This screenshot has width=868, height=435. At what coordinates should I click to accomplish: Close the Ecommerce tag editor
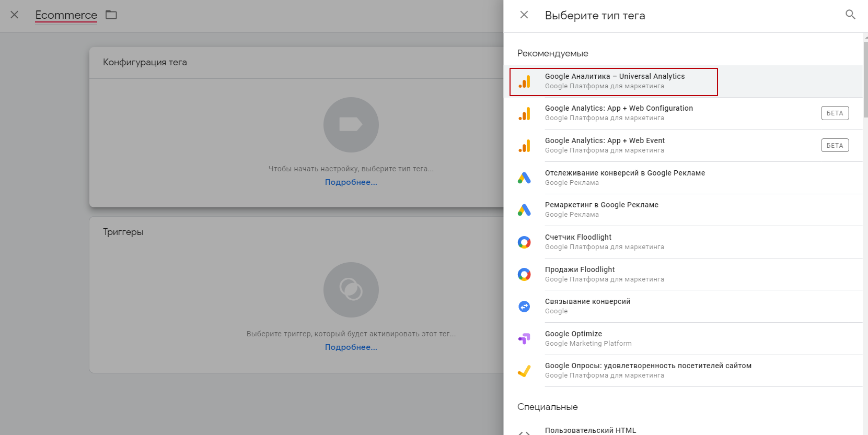[x=15, y=15]
